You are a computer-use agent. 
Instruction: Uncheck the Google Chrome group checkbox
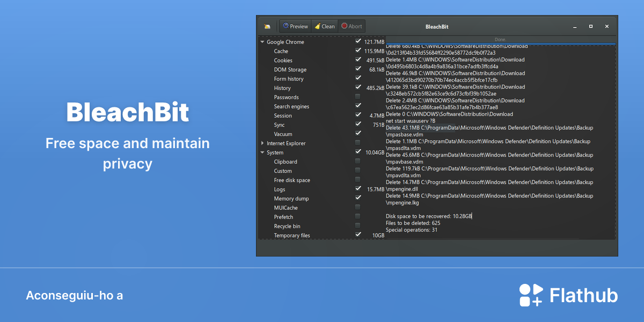358,41
